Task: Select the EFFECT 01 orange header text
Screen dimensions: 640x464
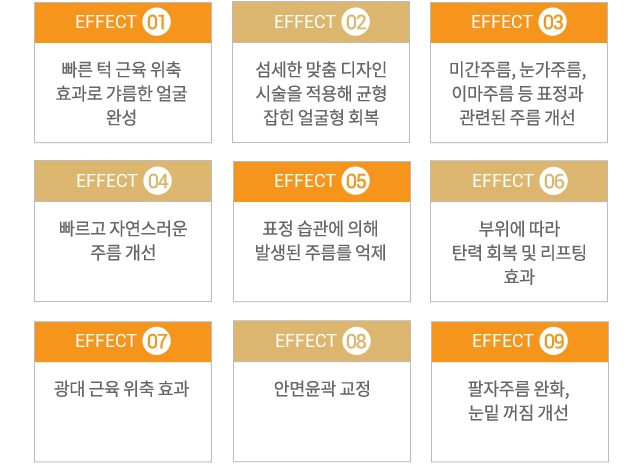Action: [123, 22]
